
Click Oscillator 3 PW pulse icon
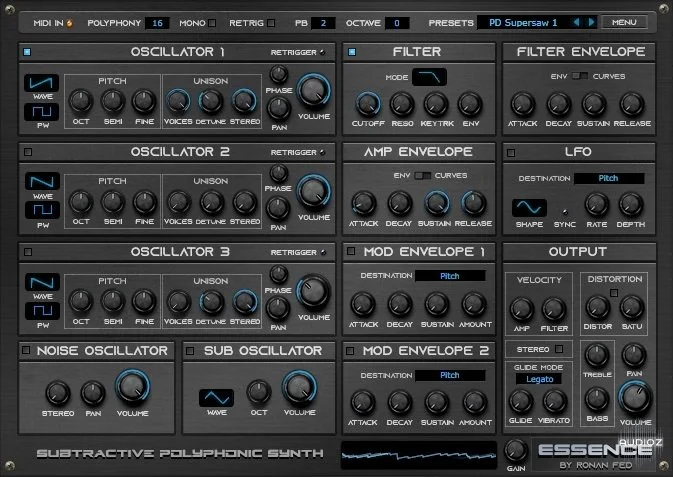(42, 311)
